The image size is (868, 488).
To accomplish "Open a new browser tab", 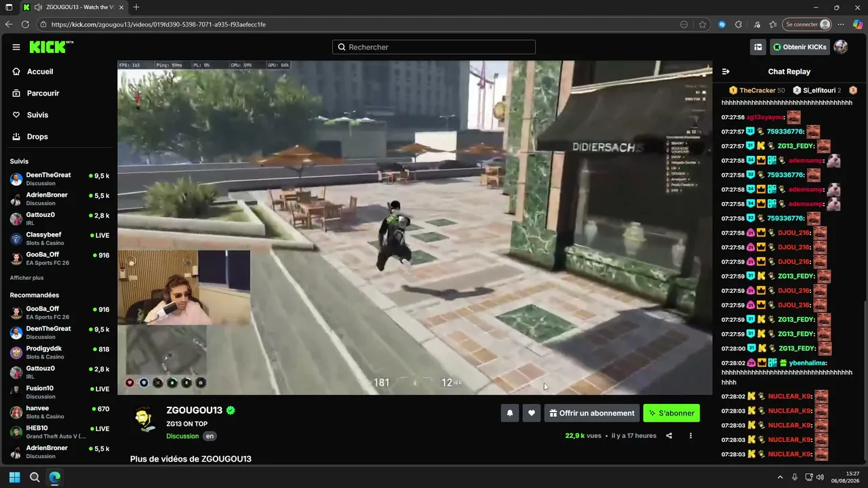I will pyautogui.click(x=136, y=7).
